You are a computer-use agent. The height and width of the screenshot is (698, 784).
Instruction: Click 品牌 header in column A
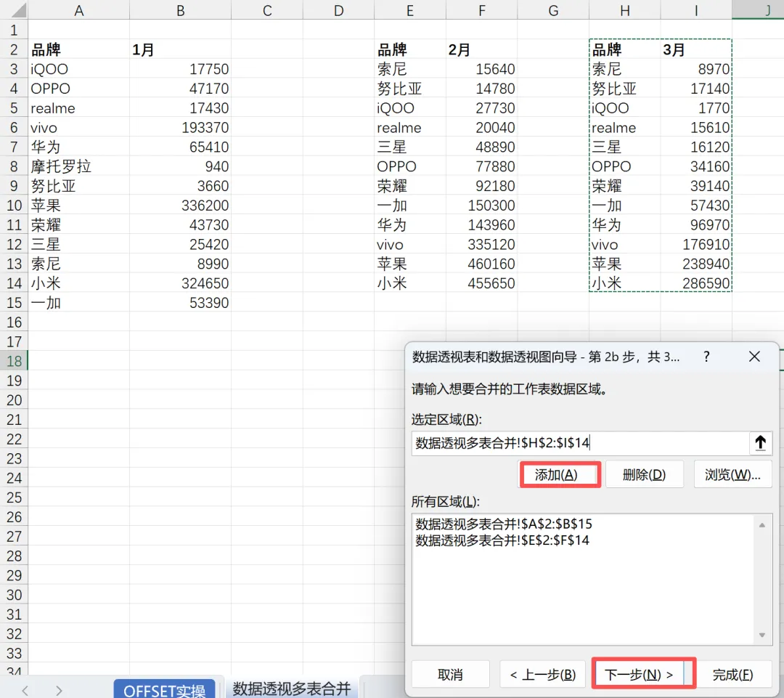point(78,49)
